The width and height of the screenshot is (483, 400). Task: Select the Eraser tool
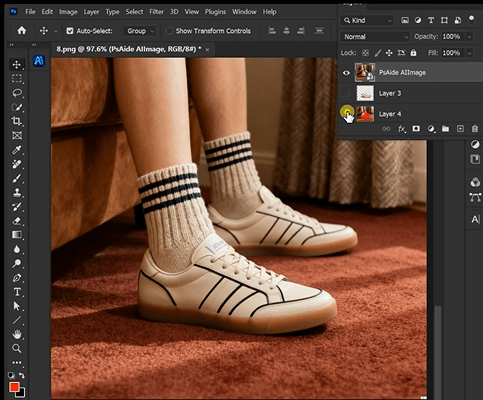click(17, 221)
